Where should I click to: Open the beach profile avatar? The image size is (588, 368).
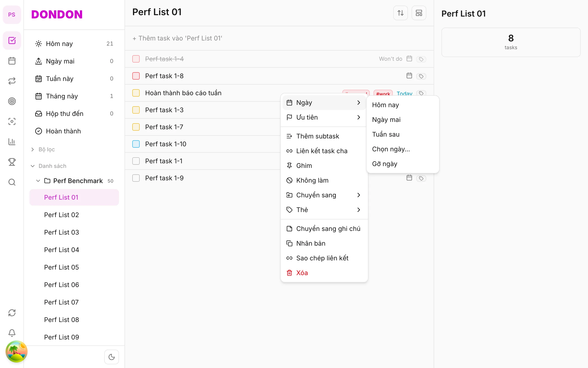coord(16,351)
